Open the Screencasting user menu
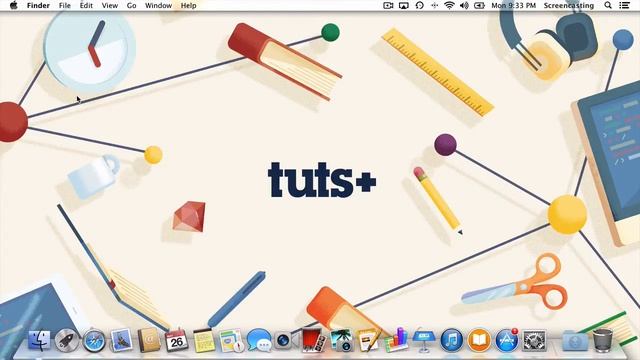This screenshot has height=360, width=640. [569, 6]
